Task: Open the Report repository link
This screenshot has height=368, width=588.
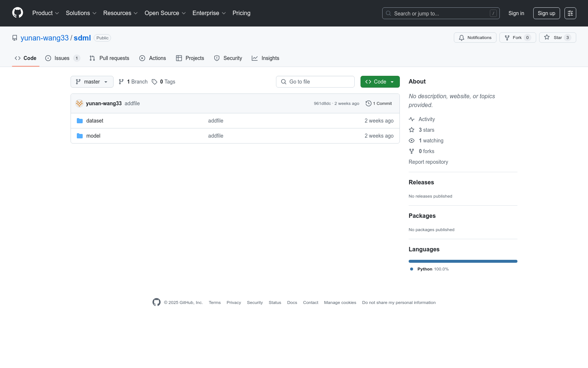Action: (x=428, y=162)
